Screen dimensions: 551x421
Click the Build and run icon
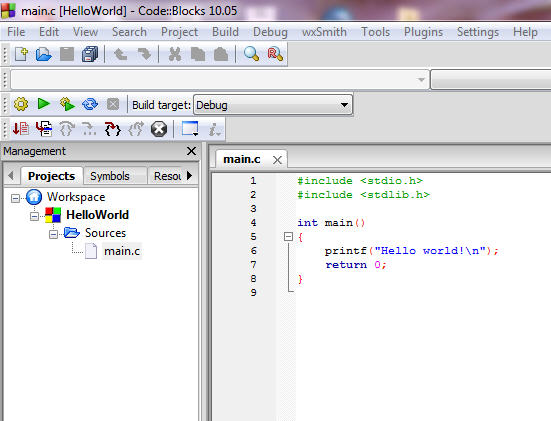[x=67, y=104]
